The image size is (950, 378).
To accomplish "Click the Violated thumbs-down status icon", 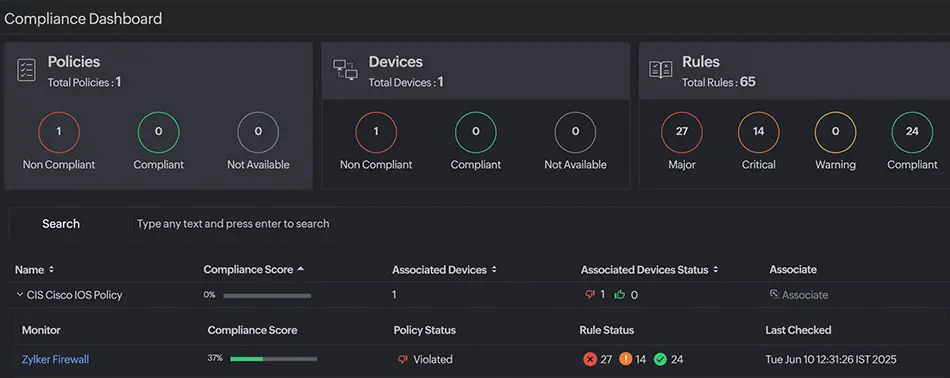I will coord(403,359).
